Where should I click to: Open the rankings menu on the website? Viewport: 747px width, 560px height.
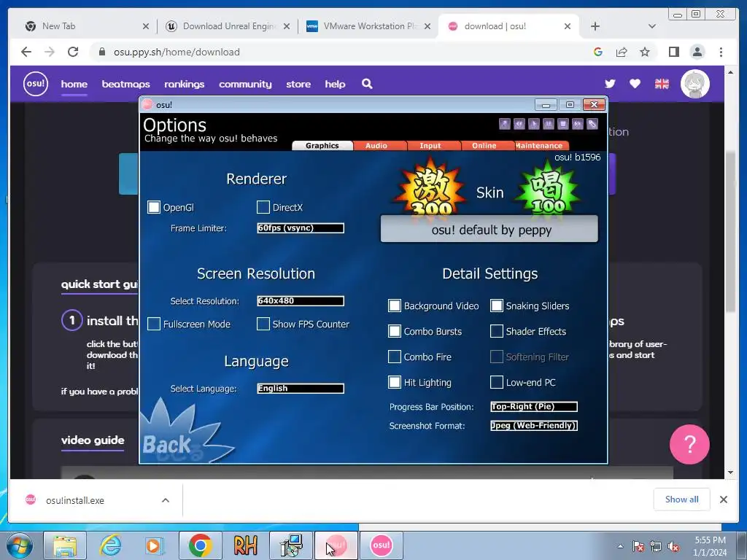click(185, 84)
